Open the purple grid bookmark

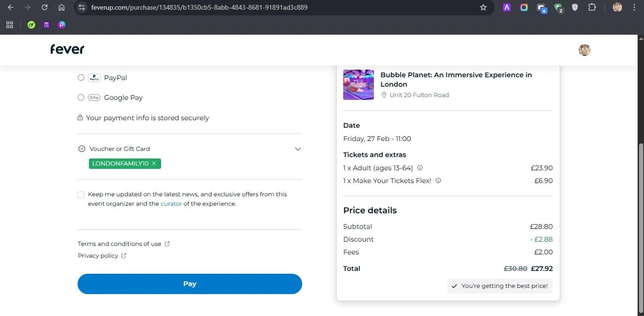pos(46,25)
